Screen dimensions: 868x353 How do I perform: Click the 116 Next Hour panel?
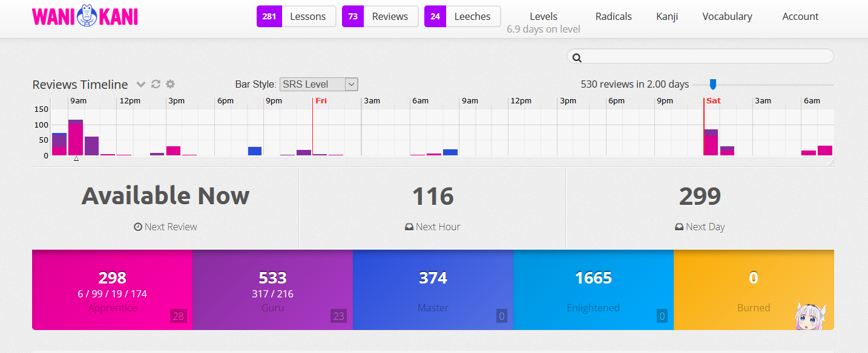432,209
